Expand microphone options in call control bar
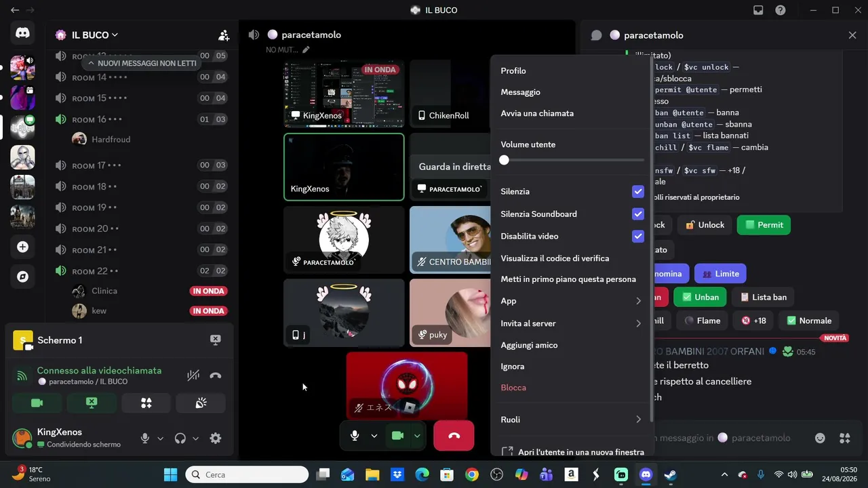This screenshot has height=488, width=868. tap(374, 436)
